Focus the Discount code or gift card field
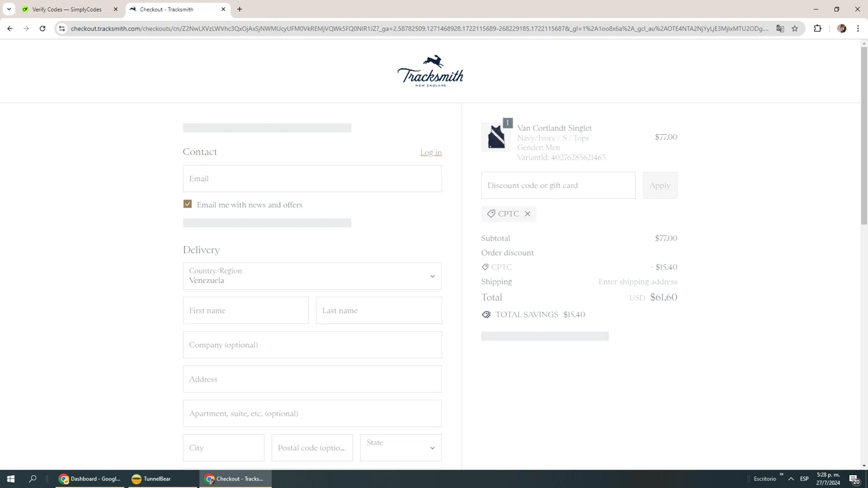The image size is (868, 488). pyautogui.click(x=558, y=186)
